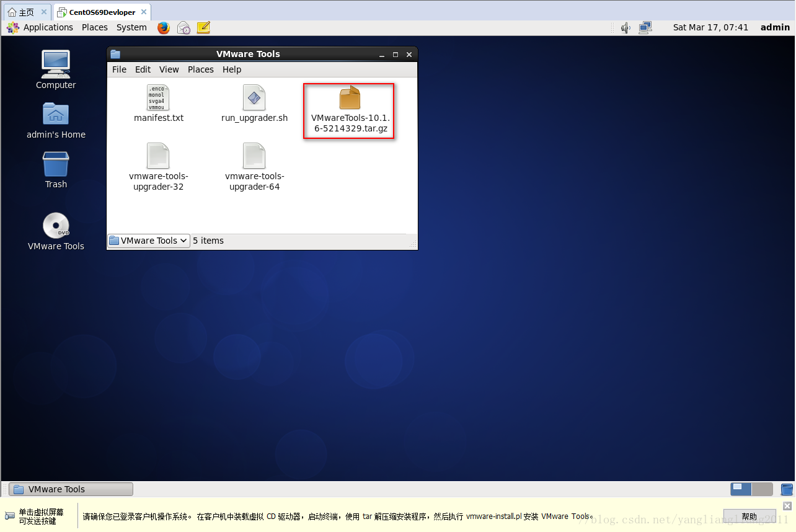Select the manifest.txt file icon
Screen dimensions: 796x532
(x=158, y=98)
